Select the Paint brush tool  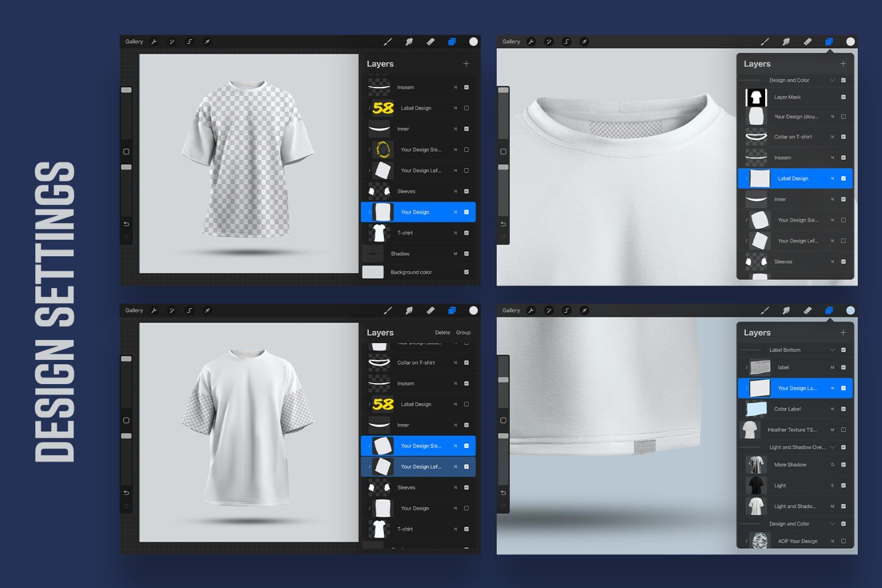click(x=388, y=41)
